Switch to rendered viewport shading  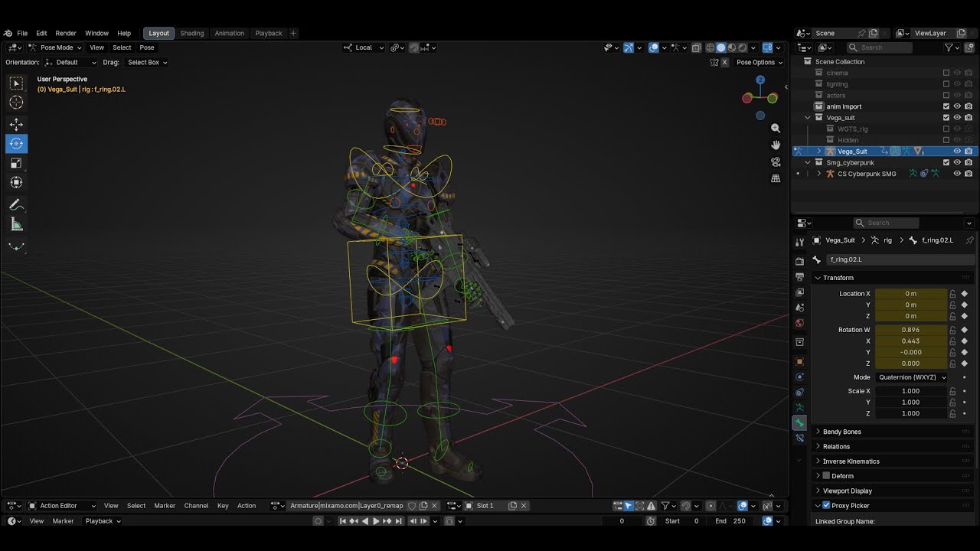(x=742, y=47)
